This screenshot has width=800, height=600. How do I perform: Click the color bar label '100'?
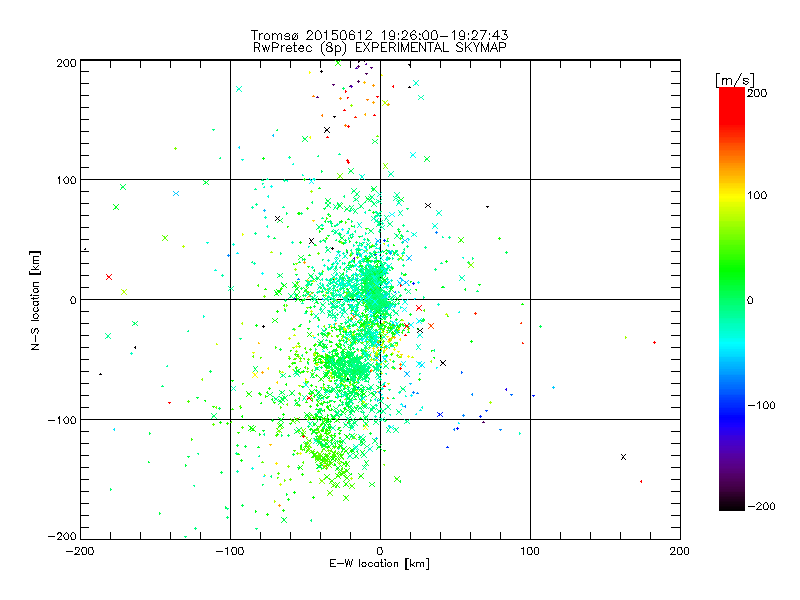click(x=757, y=195)
